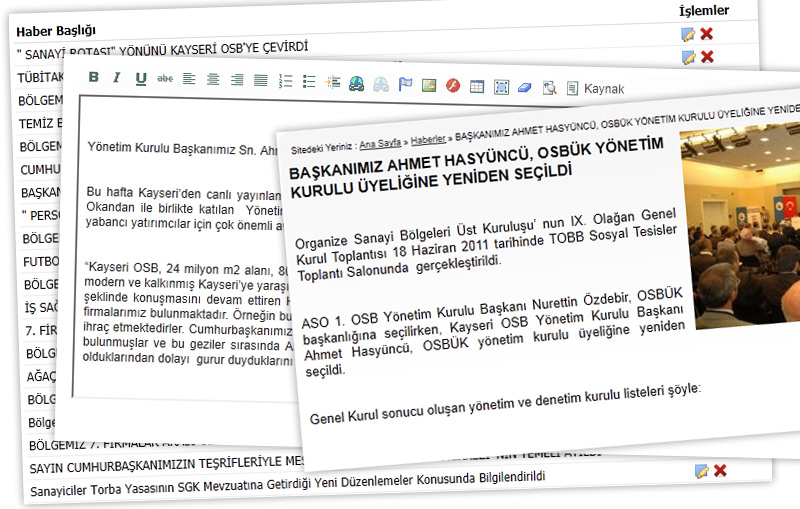Insert Flash object
Image resolution: width=800 pixels, height=509 pixels.
[x=453, y=85]
